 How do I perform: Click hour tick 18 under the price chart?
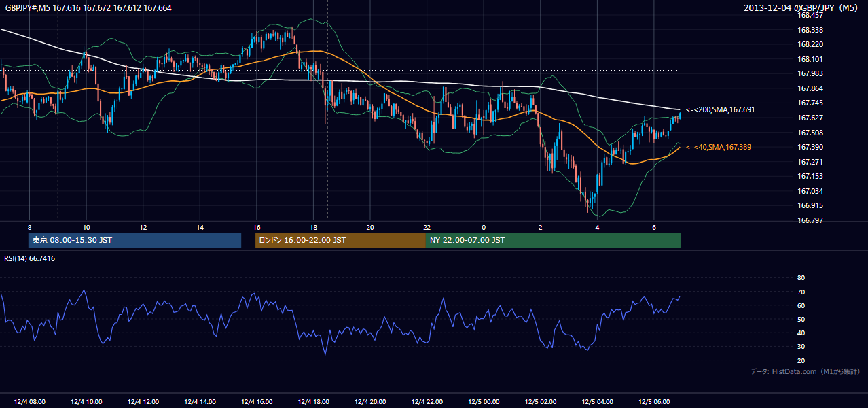[x=313, y=227]
